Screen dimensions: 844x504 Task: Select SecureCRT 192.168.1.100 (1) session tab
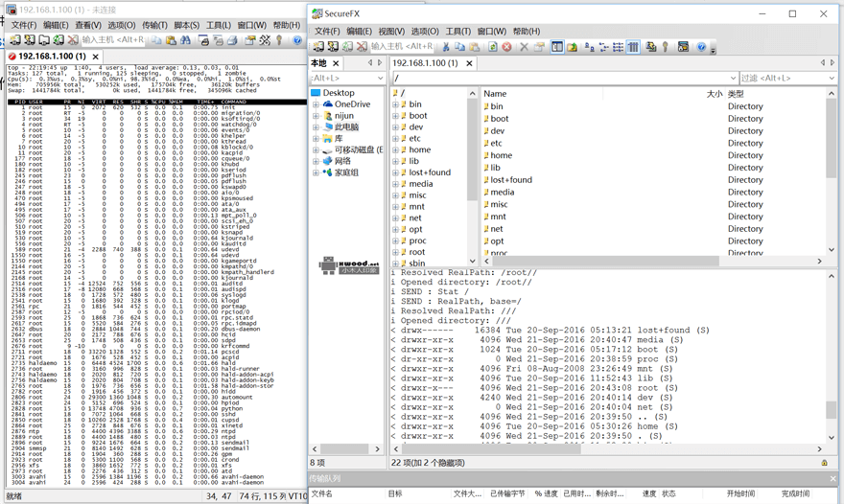coord(52,56)
